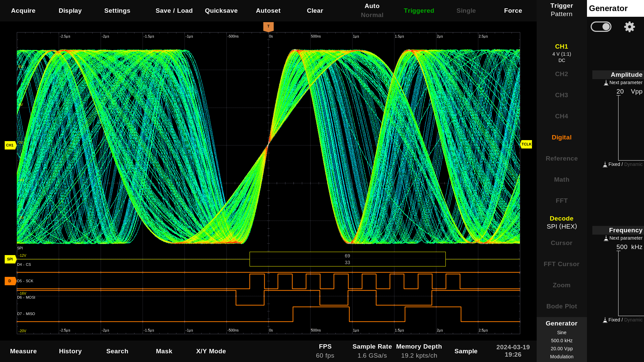Open the Display menu
Viewport: 644px width, 362px height.
click(x=70, y=11)
